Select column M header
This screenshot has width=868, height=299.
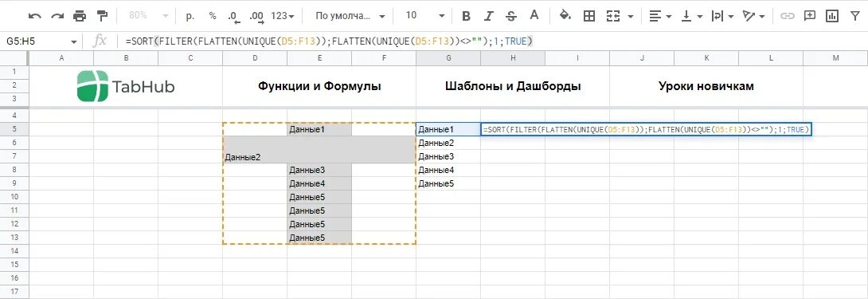835,58
